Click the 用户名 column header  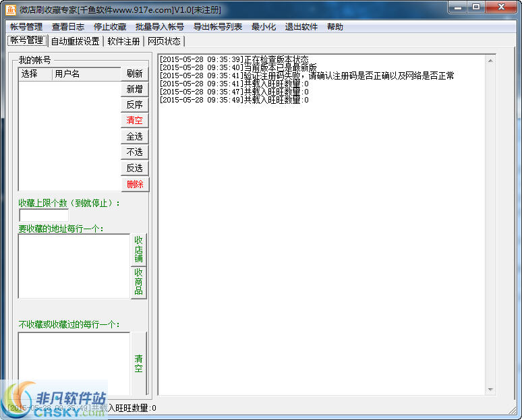pos(86,74)
